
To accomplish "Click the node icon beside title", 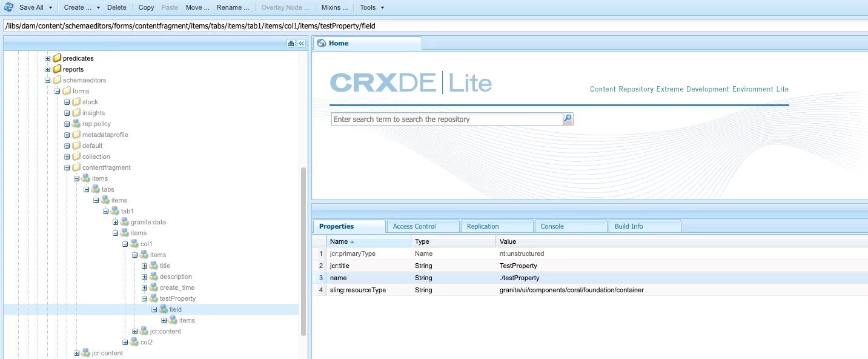I will point(154,266).
